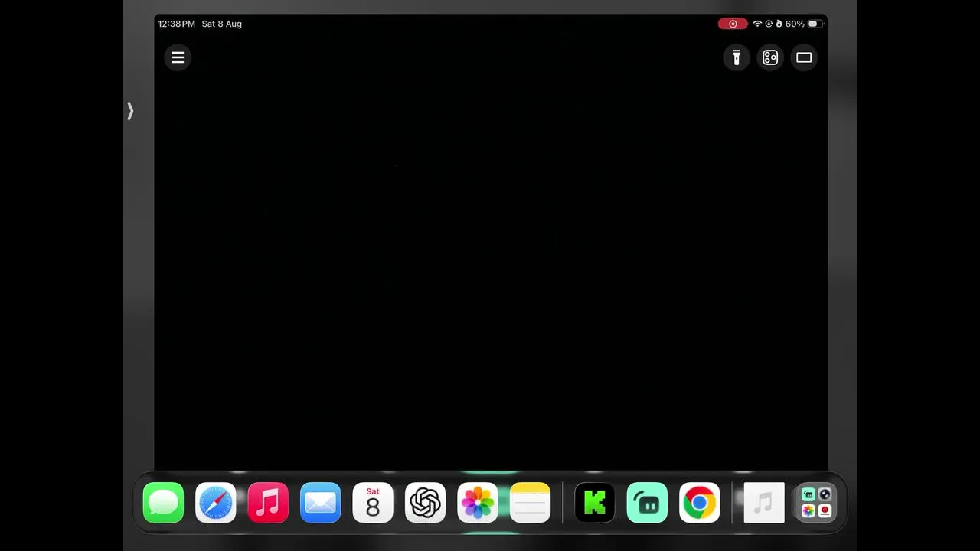This screenshot has height=551, width=980.
Task: Launch Google Chrome from dock
Action: coord(699,503)
